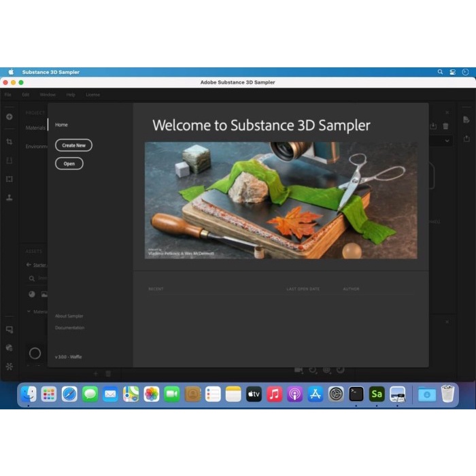Image resolution: width=476 pixels, height=476 pixels.
Task: Click the add (plus circle) icon in left toolbar
Action: 10,117
